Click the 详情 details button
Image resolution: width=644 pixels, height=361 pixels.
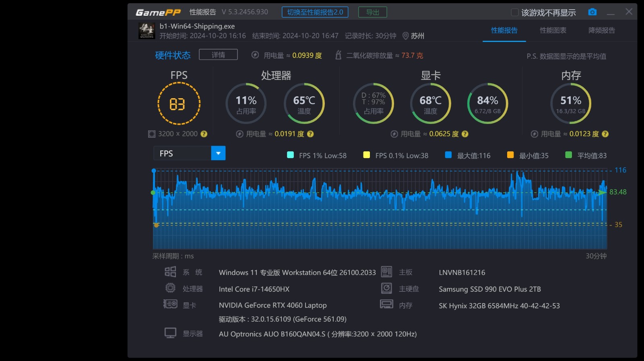point(218,55)
